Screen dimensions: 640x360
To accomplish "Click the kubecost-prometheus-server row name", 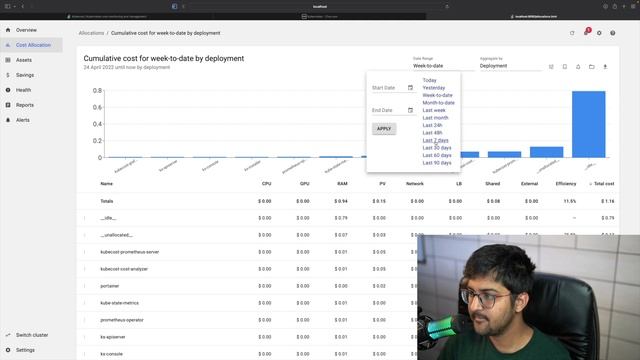I will (129, 252).
